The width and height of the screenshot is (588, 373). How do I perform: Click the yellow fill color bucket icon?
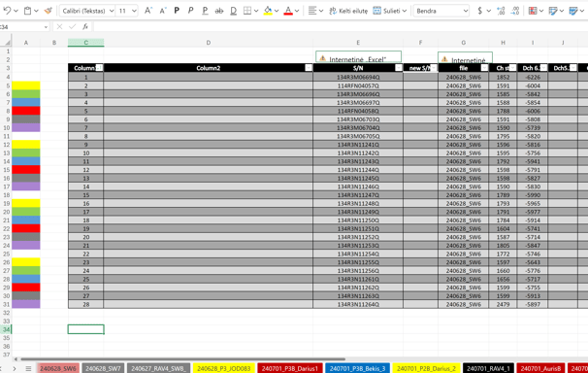268,11
